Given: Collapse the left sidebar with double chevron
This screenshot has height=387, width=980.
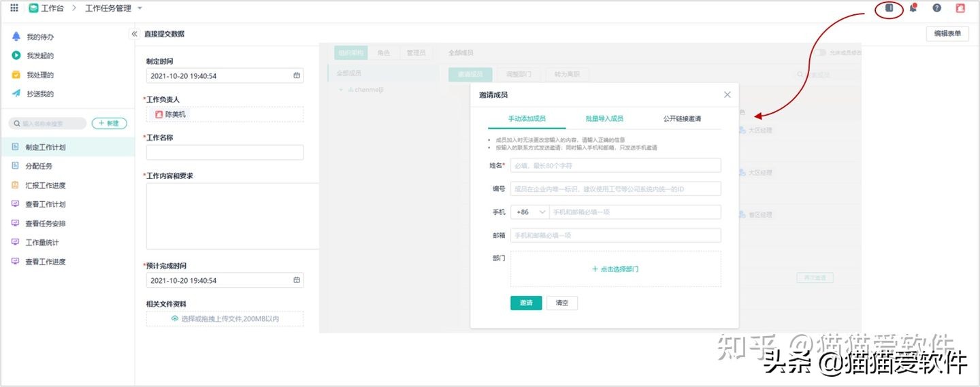Looking at the screenshot, I should click(x=134, y=34).
